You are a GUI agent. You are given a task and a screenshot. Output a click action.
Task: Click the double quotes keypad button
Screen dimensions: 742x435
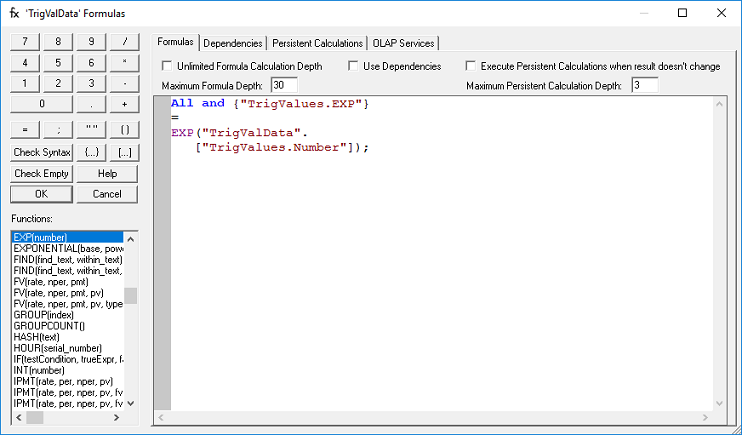[x=91, y=130]
